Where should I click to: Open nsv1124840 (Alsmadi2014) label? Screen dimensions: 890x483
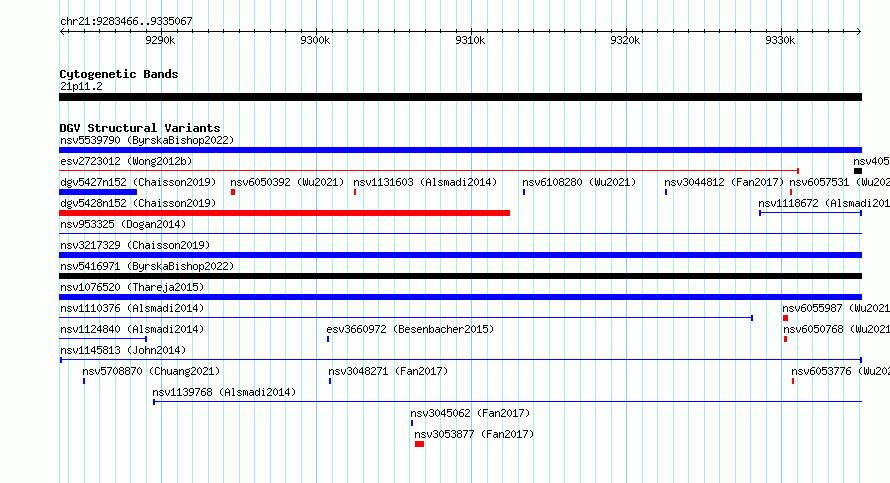(x=132, y=329)
